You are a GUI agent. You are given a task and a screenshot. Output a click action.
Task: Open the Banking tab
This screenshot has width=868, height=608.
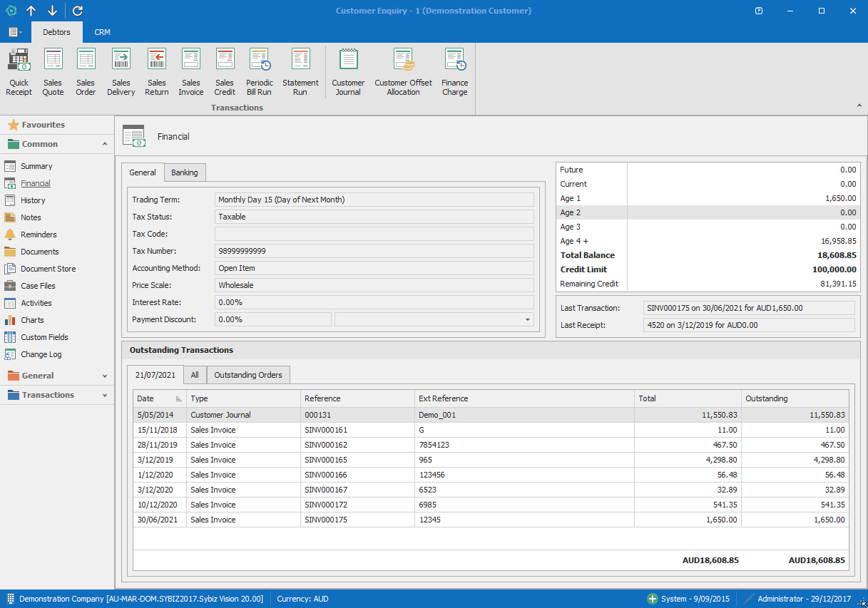185,172
